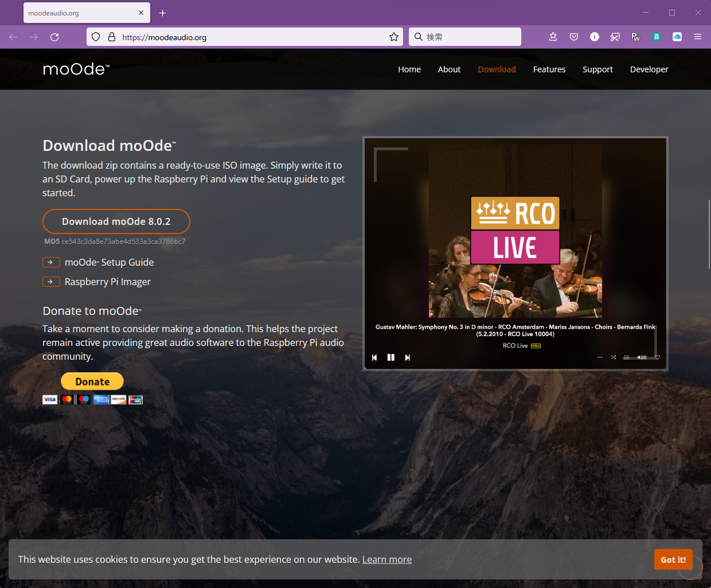This screenshot has width=711, height=588.
Task: Skip to next track in player
Action: point(407,357)
